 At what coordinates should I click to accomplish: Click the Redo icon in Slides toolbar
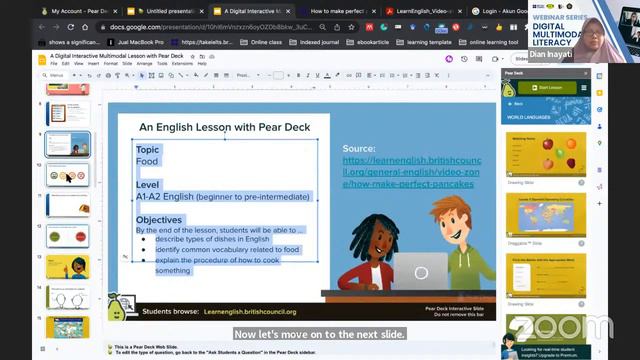pos(98,76)
